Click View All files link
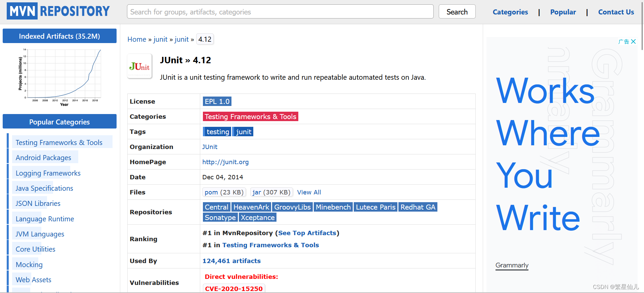Image resolution: width=644 pixels, height=293 pixels. [x=309, y=192]
